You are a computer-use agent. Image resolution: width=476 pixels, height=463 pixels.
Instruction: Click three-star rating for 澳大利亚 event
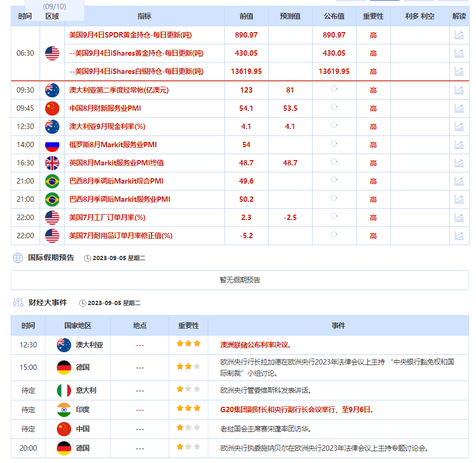(188, 344)
